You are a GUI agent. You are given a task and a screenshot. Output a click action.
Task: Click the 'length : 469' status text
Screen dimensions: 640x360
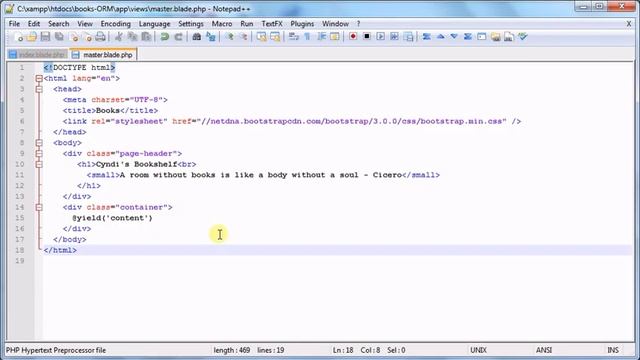coord(231,350)
